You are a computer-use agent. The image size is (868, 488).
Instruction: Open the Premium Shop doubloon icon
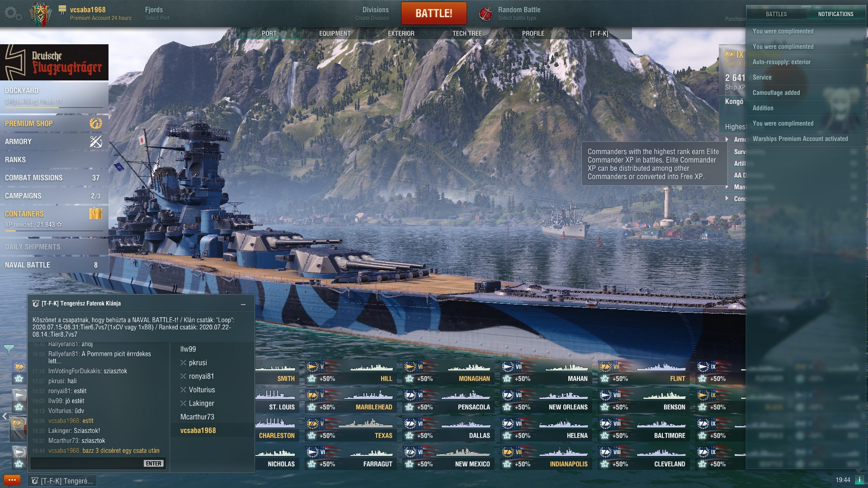click(96, 123)
